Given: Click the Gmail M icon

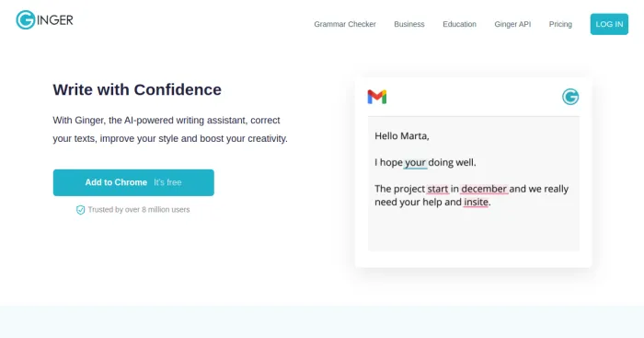Looking at the screenshot, I should point(376,97).
